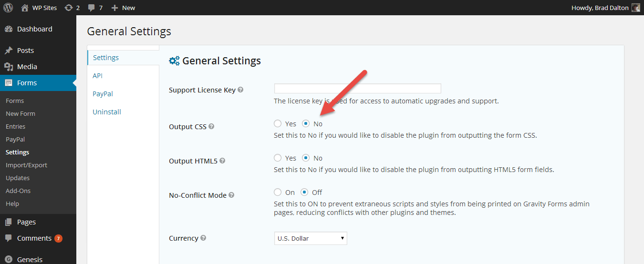644x264 pixels.
Task: Select Yes for Output CSS
Action: (x=278, y=123)
